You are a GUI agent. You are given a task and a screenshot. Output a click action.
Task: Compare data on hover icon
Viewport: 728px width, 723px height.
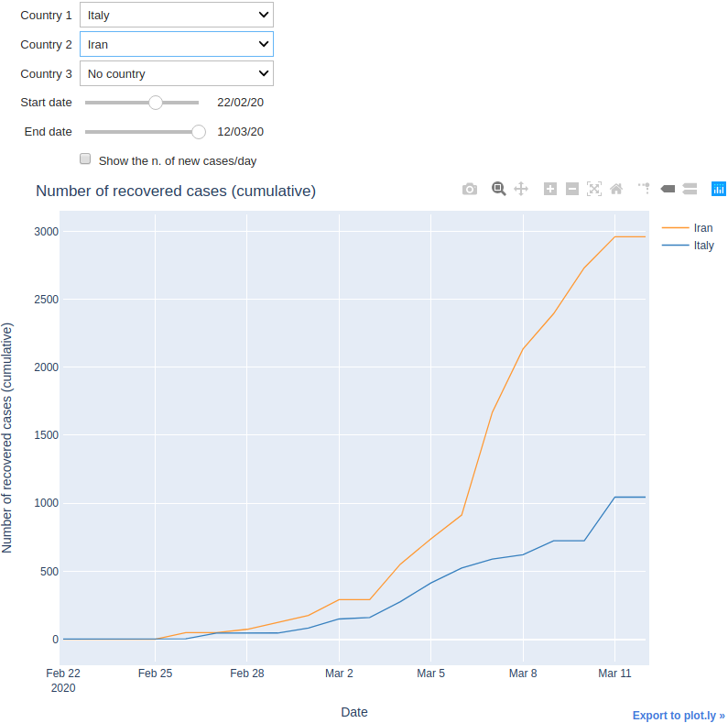[x=690, y=189]
